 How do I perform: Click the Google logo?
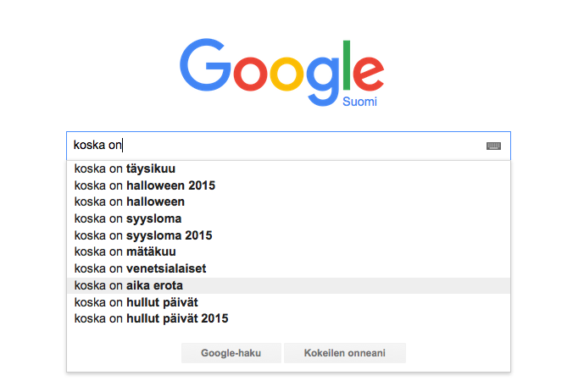281,72
